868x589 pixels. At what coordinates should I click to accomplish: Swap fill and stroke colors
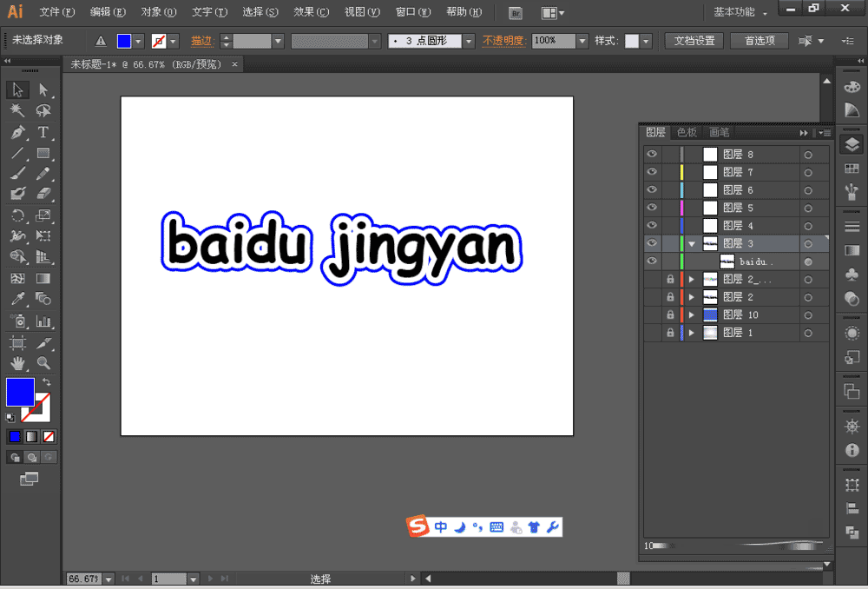click(x=47, y=382)
